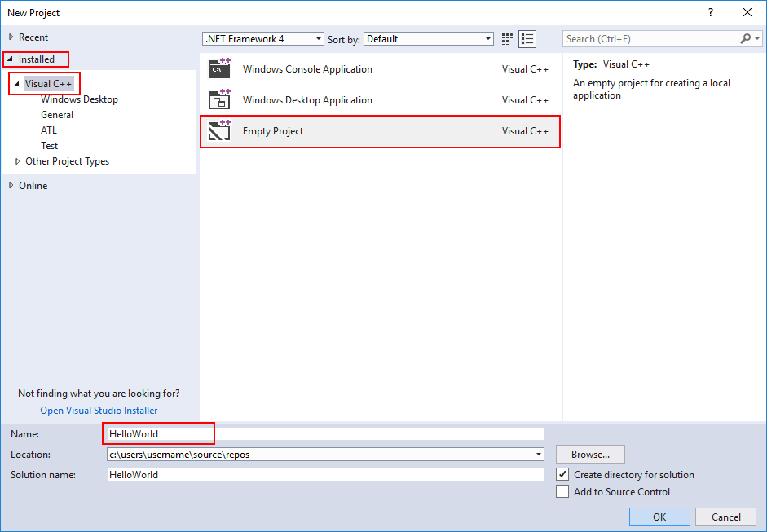The image size is (767, 532).
Task: Select the Windows Desktop Application template icon
Action: (x=219, y=99)
